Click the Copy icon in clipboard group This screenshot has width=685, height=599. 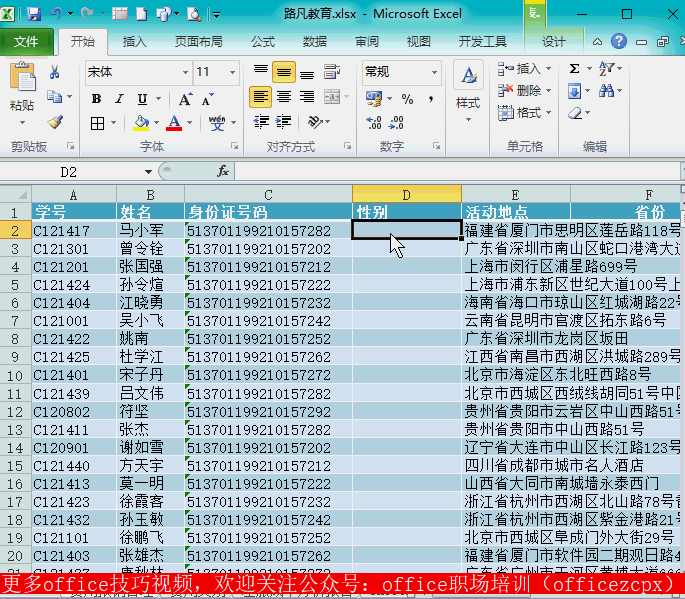pyautogui.click(x=54, y=97)
